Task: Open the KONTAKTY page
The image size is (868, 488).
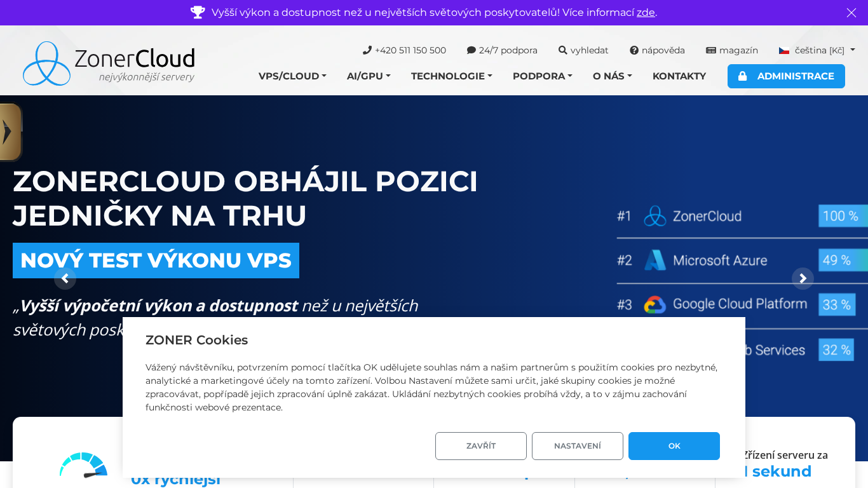Action: click(x=679, y=76)
